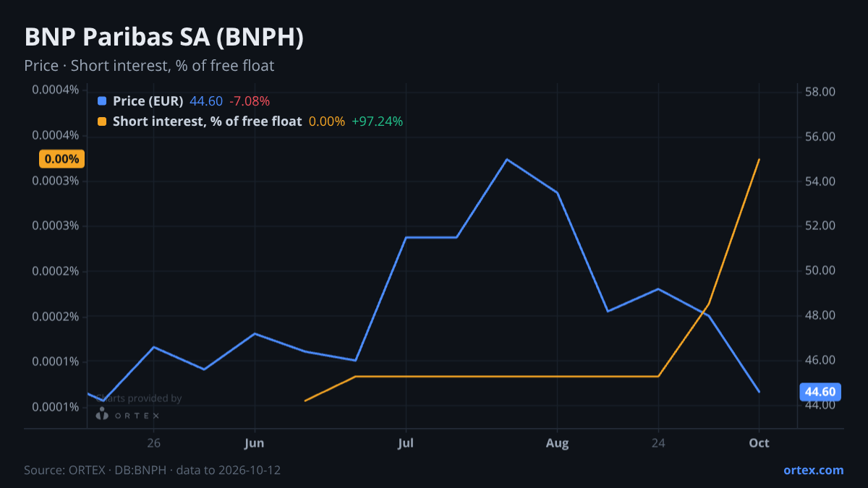This screenshot has width=868, height=488.
Task: Click the 24 label on the date axis
Action: [x=658, y=442]
